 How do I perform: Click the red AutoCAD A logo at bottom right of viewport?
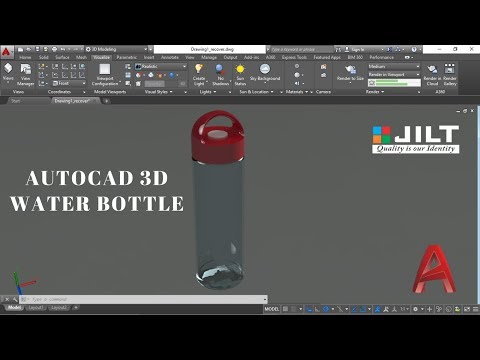pyautogui.click(x=434, y=269)
